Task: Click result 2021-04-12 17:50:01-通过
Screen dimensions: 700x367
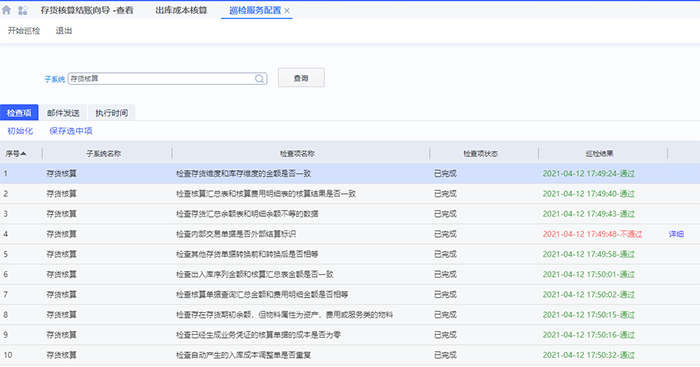Action: [589, 274]
